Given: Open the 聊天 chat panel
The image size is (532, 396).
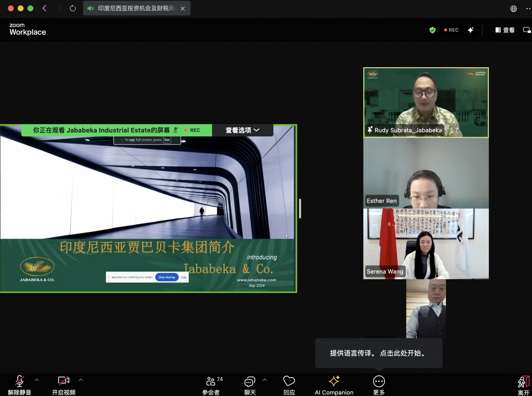Looking at the screenshot, I should click(250, 385).
